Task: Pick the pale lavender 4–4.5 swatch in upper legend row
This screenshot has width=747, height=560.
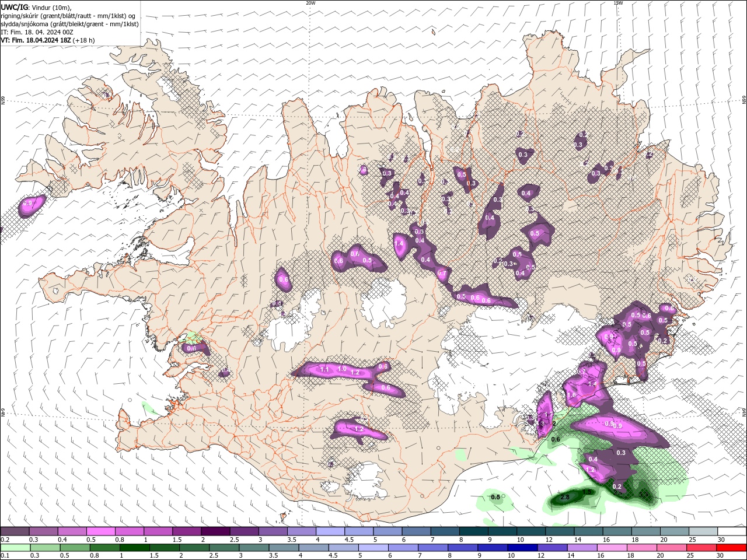Action: (330, 531)
